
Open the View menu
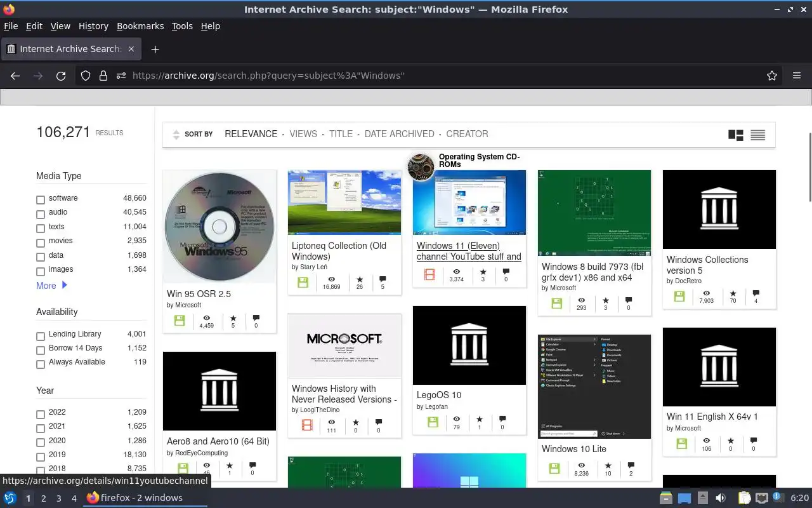[60, 26]
